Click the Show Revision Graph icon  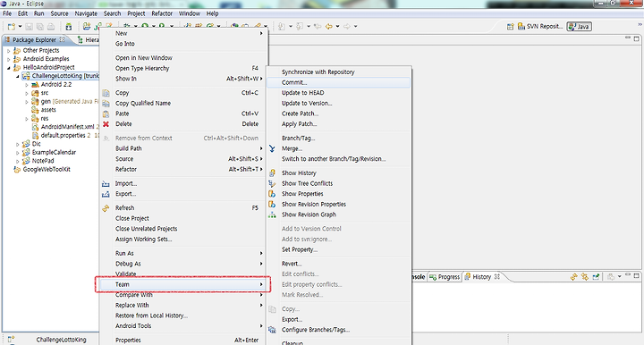click(x=272, y=215)
